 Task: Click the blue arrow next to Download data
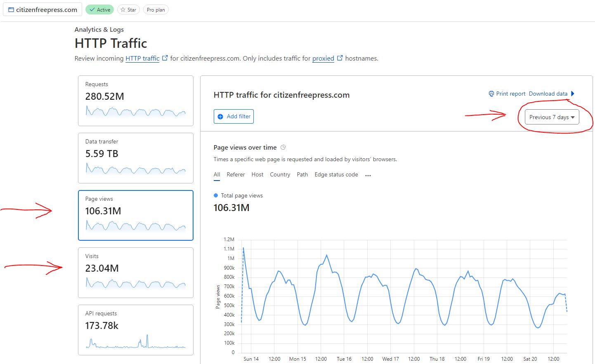[x=572, y=94]
